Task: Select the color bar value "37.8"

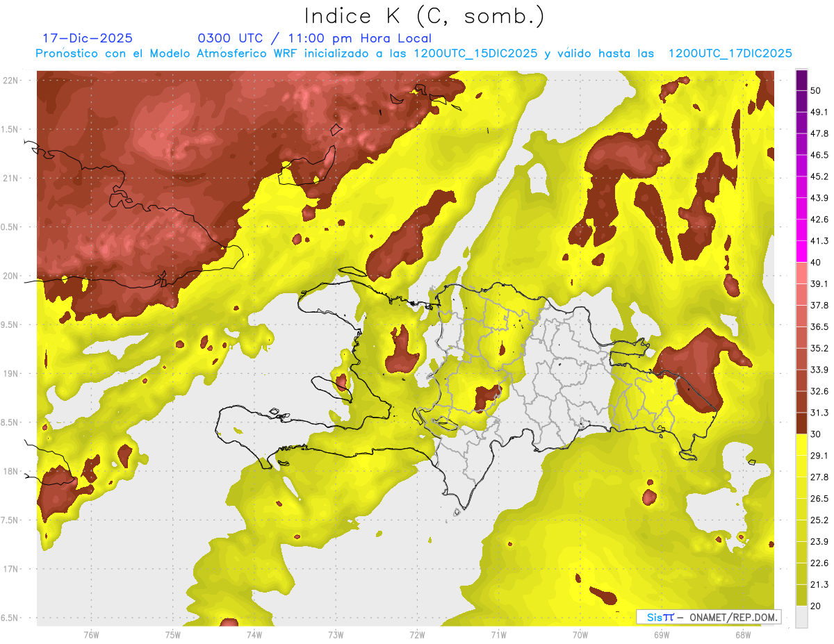Action: click(x=819, y=306)
